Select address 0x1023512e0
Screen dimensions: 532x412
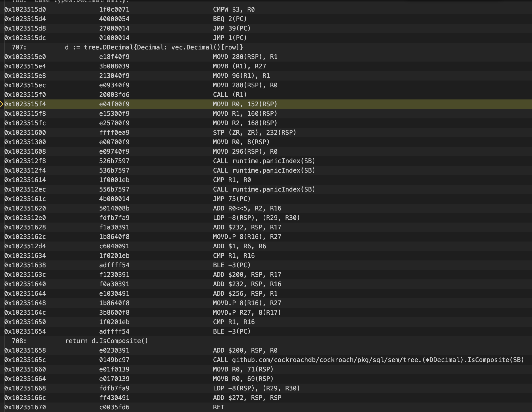pyautogui.click(x=25, y=218)
